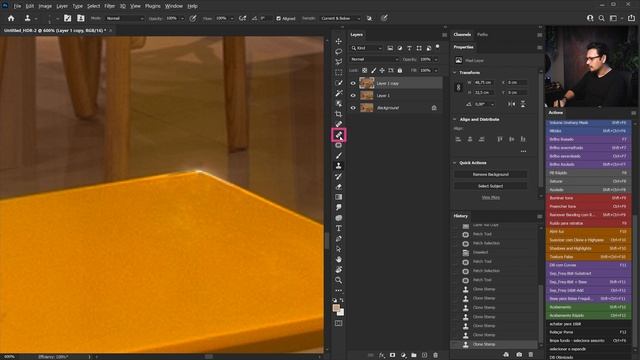Select the Rectangular Marquee tool
Image resolution: width=640 pixels, height=360 pixels.
pos(338,72)
